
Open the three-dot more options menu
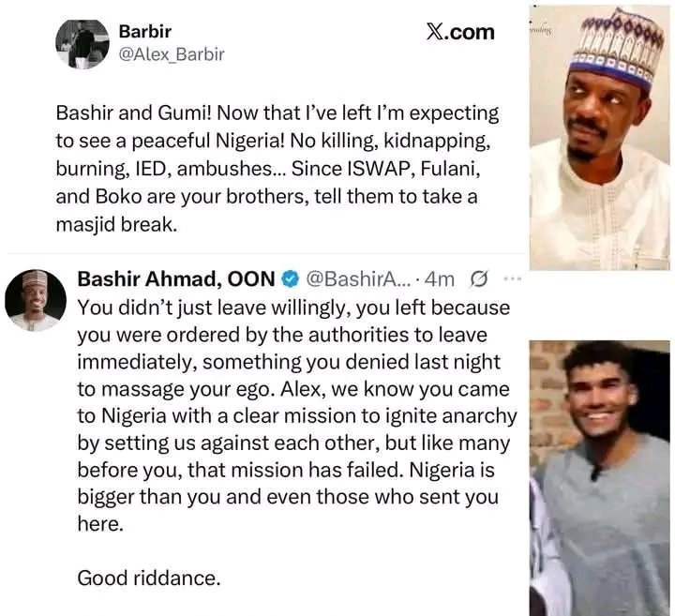tap(512, 278)
